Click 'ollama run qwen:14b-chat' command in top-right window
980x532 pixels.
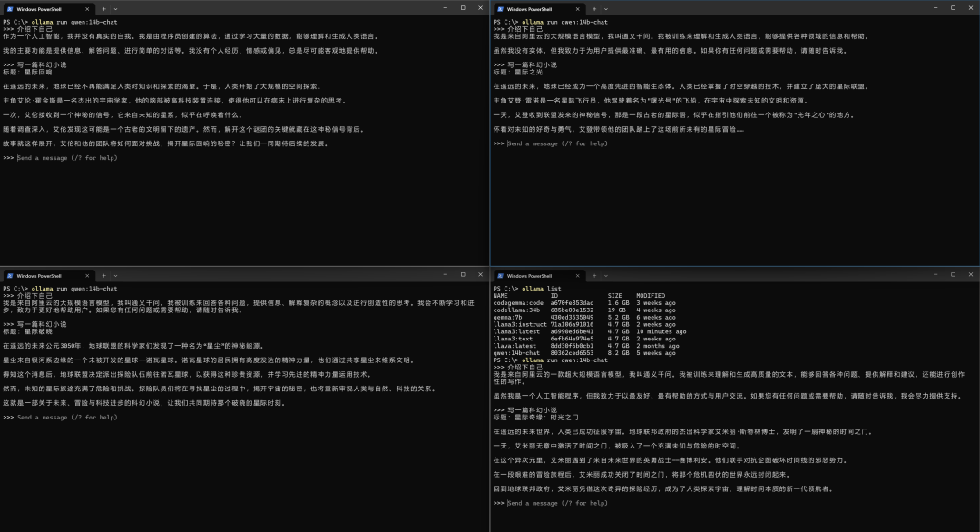coord(565,22)
